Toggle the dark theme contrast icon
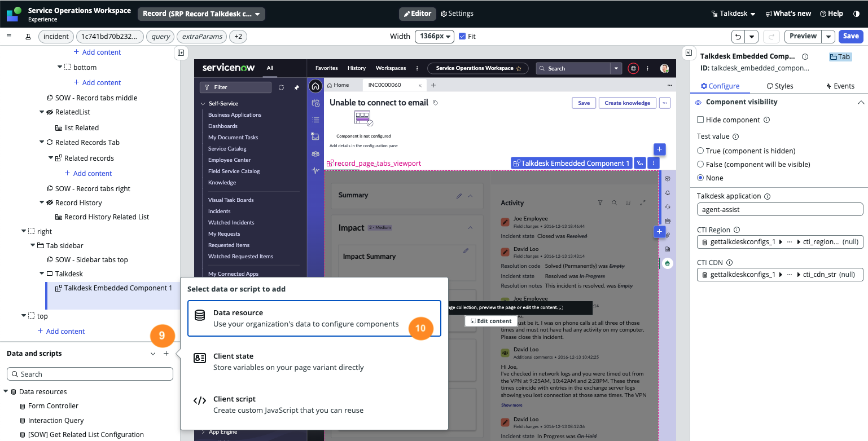Screen dimensions: 868x441 pos(856,14)
